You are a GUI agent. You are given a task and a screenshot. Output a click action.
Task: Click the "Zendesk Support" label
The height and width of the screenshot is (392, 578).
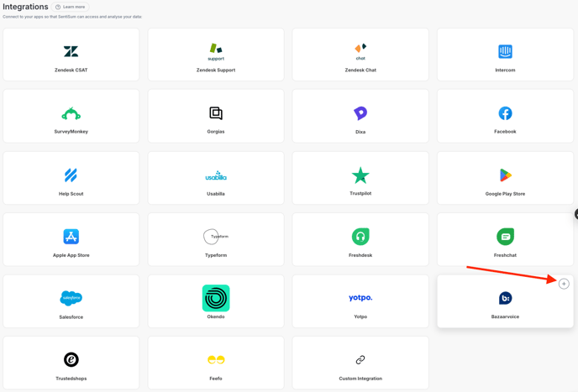[216, 70]
